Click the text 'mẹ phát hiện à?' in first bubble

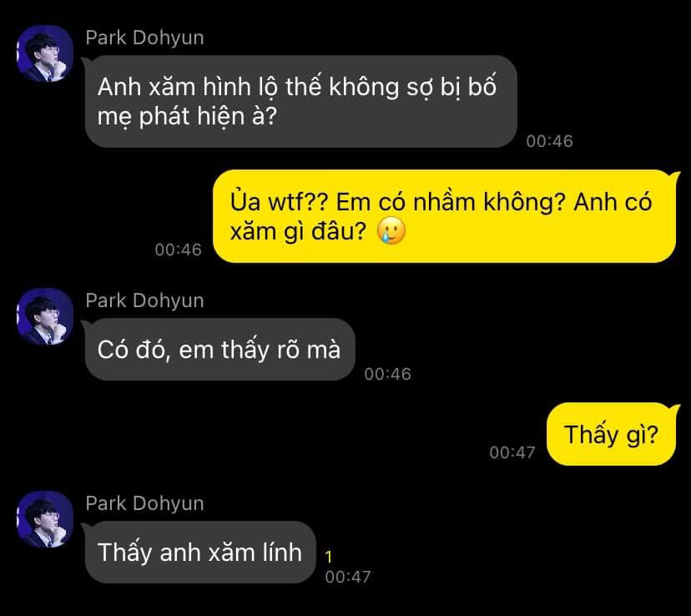tap(187, 117)
